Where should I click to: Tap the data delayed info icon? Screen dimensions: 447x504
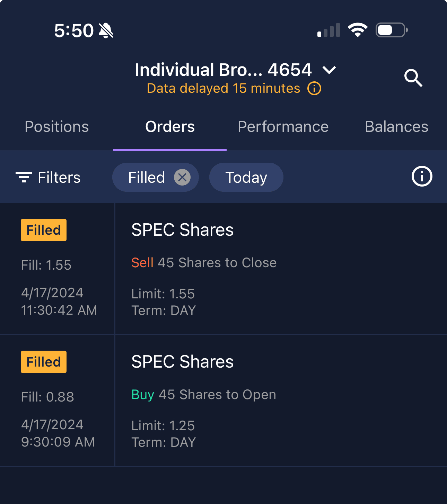coord(314,89)
